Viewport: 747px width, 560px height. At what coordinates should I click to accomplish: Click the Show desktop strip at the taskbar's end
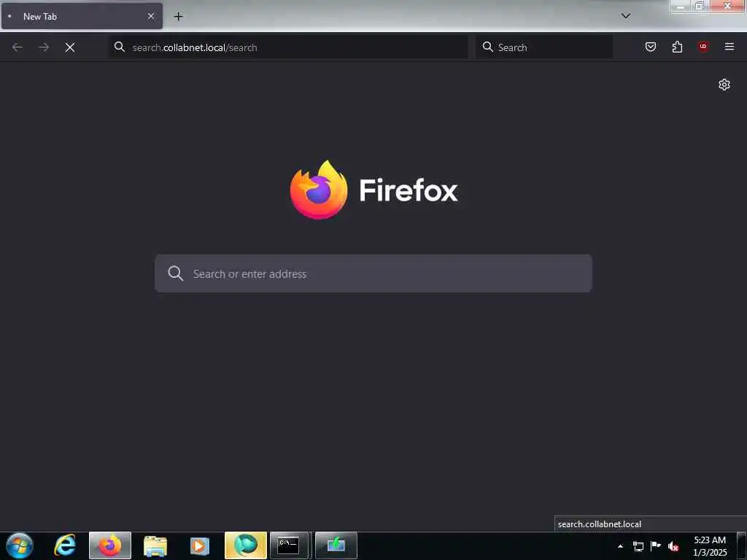(742, 545)
